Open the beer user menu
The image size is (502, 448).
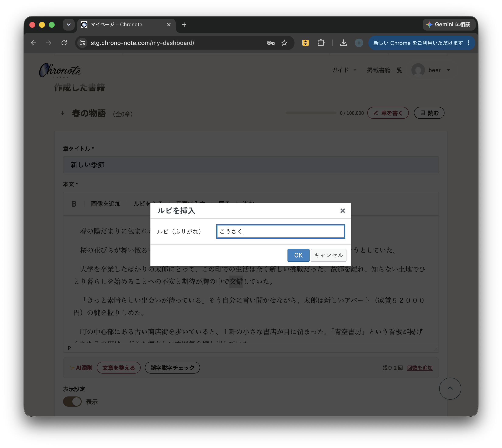tap(431, 70)
